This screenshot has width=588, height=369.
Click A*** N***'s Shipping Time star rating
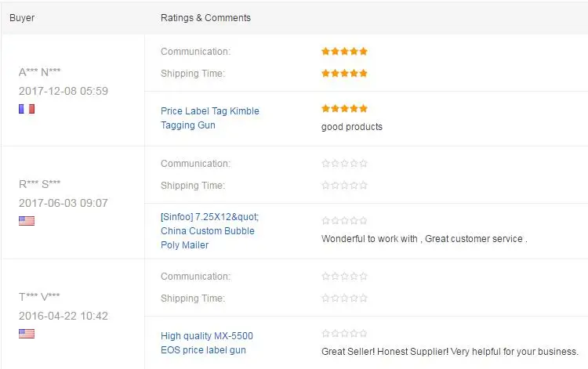point(344,74)
